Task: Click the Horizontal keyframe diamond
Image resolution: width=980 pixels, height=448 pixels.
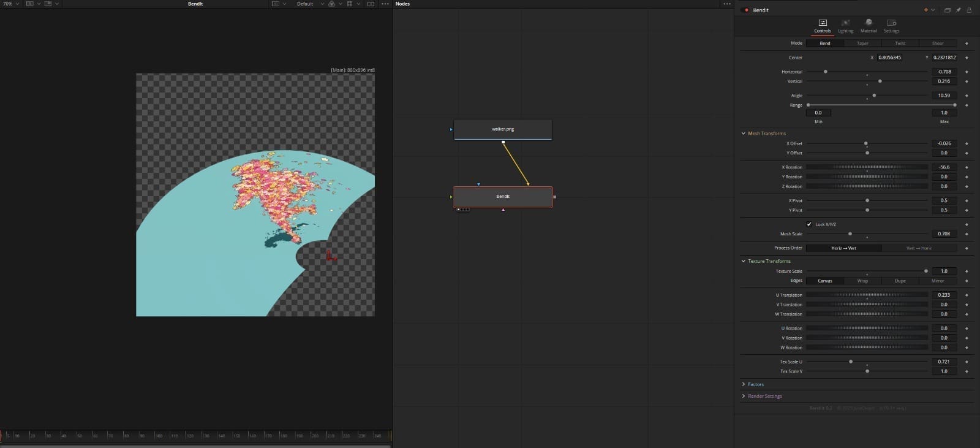Action: tap(967, 72)
